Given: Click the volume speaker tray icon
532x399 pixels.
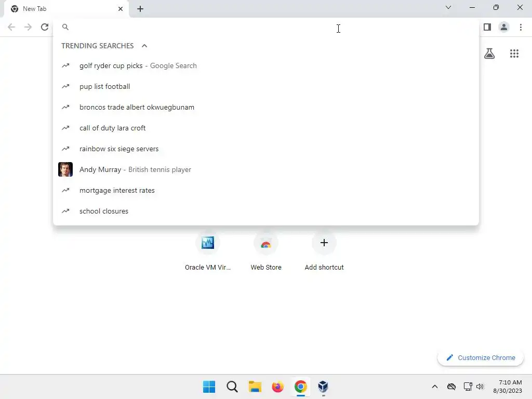Looking at the screenshot, I should tap(480, 387).
